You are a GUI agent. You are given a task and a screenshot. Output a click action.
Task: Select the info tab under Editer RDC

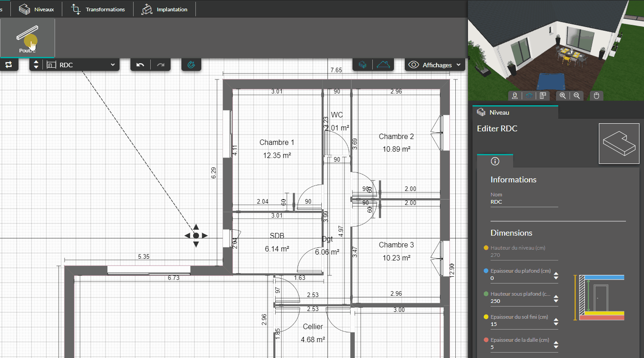pos(495,161)
